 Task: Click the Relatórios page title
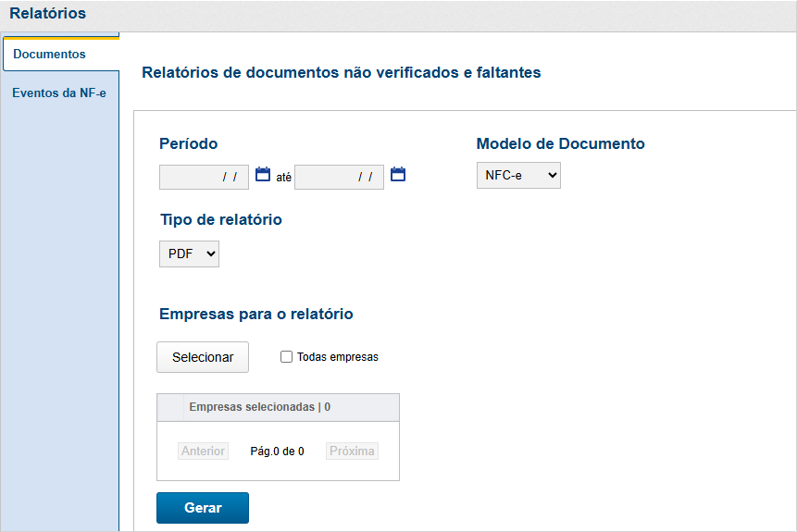tap(48, 14)
